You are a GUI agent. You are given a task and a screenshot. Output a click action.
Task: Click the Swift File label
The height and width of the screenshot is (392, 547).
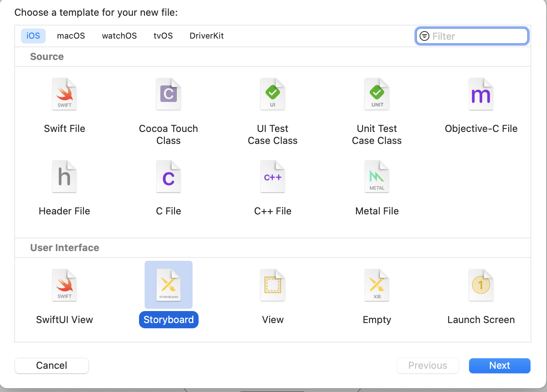(64, 129)
